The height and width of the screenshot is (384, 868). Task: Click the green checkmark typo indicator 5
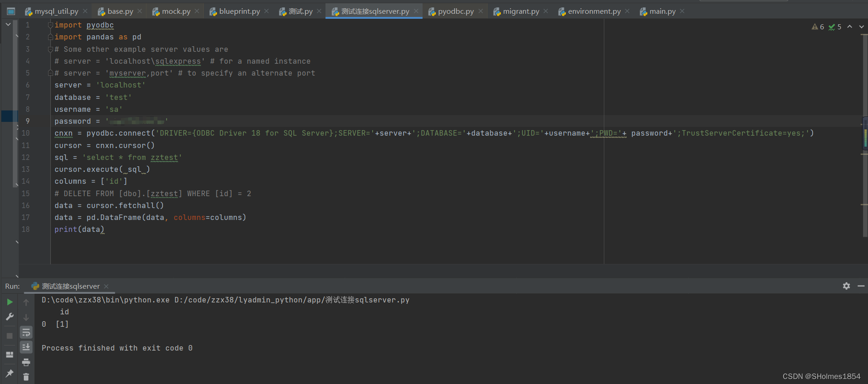(x=835, y=27)
